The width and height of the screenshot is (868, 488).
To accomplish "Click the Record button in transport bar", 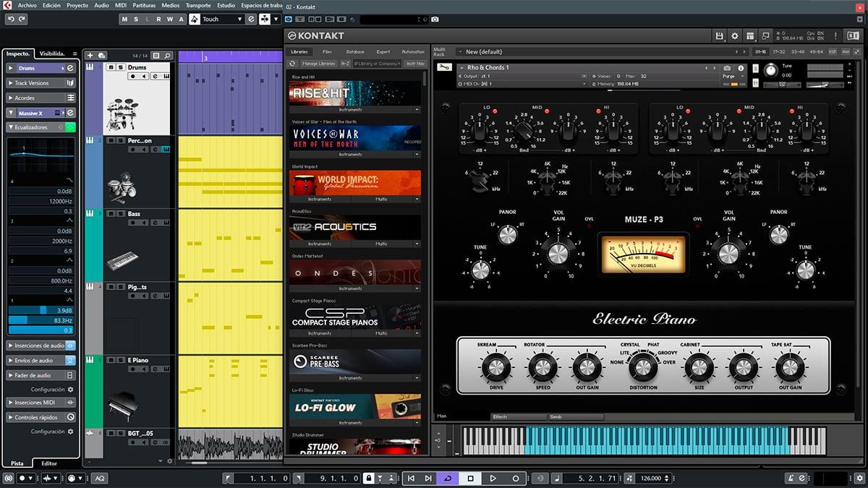I will [x=516, y=479].
